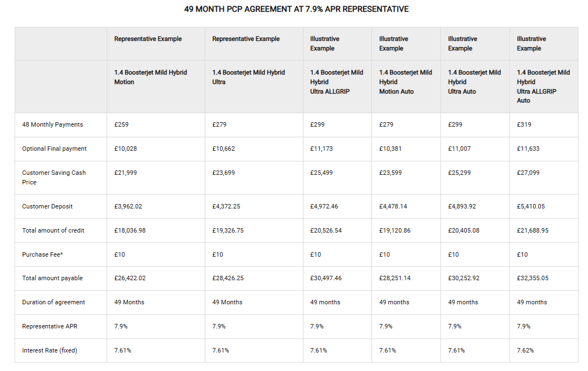Click the £10,028 final payment cell

(125, 149)
